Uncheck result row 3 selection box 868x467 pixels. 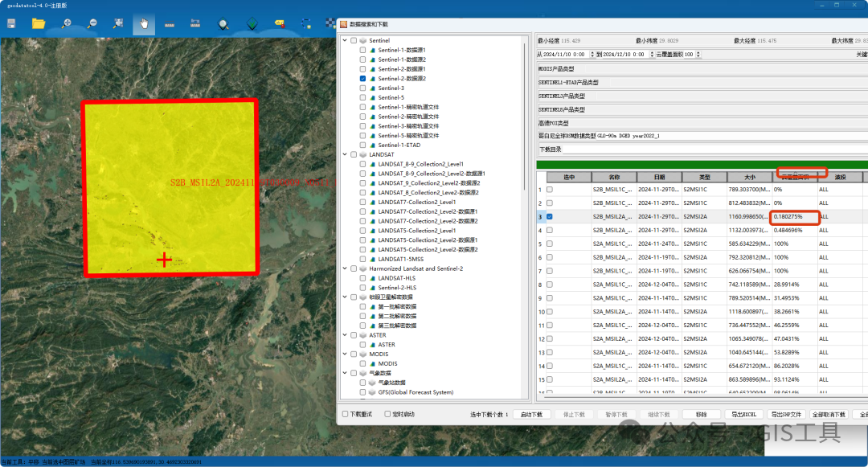pos(550,216)
